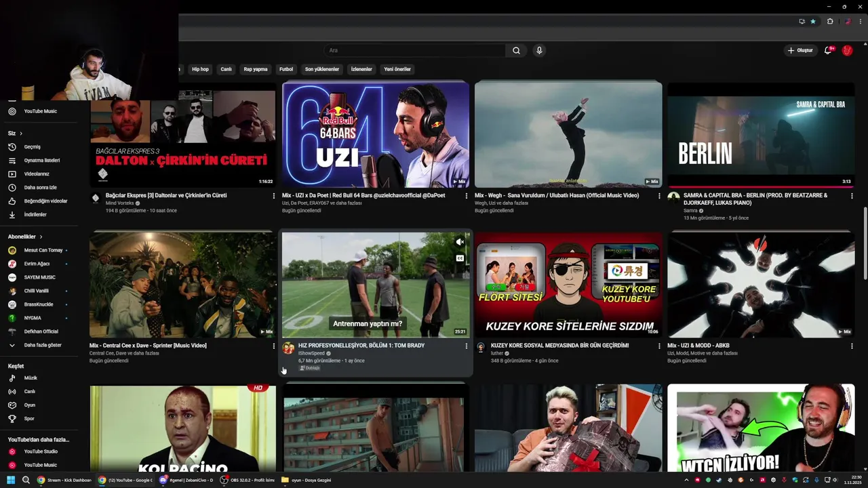The image size is (868, 488).
Task: Open more options for Tom Brady video
Action: (x=467, y=346)
